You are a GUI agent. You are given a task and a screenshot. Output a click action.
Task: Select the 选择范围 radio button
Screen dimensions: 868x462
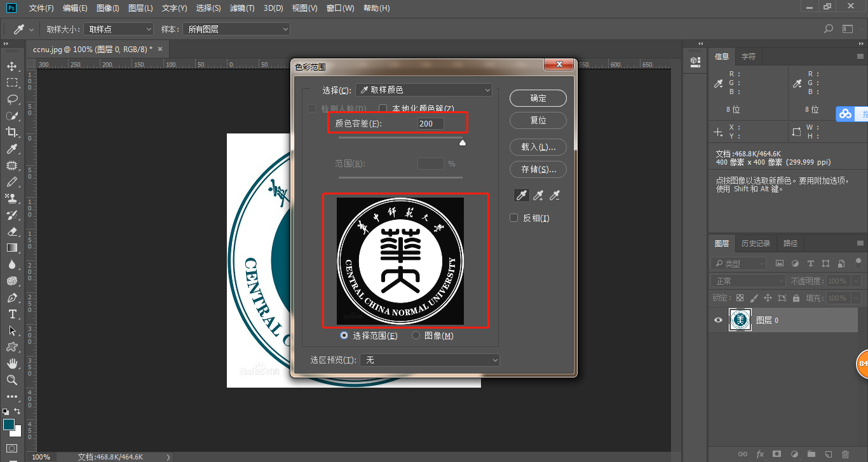(x=344, y=336)
